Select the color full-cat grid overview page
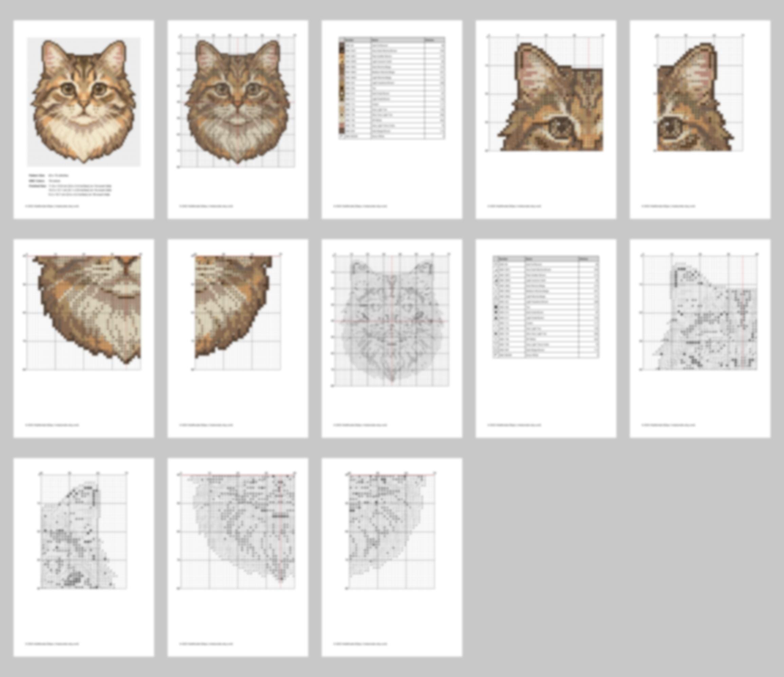 coord(238,119)
